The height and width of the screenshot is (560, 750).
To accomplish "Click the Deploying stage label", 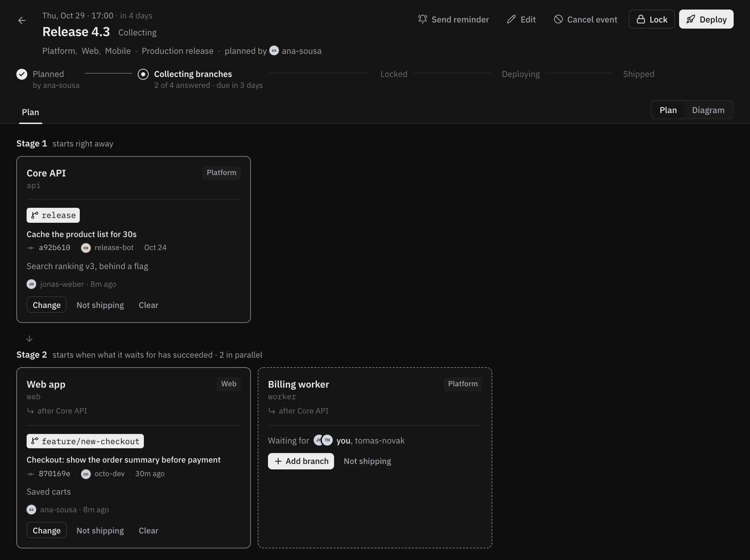I will tap(521, 74).
